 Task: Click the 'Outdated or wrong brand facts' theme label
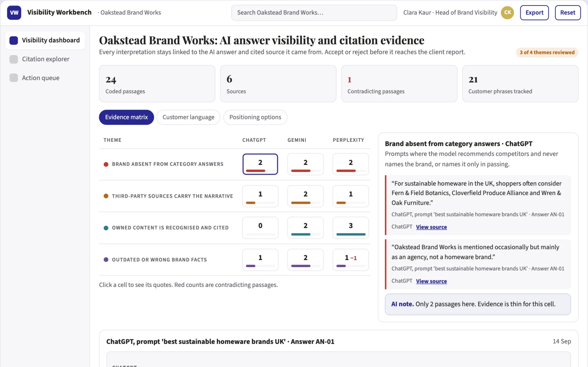159,260
